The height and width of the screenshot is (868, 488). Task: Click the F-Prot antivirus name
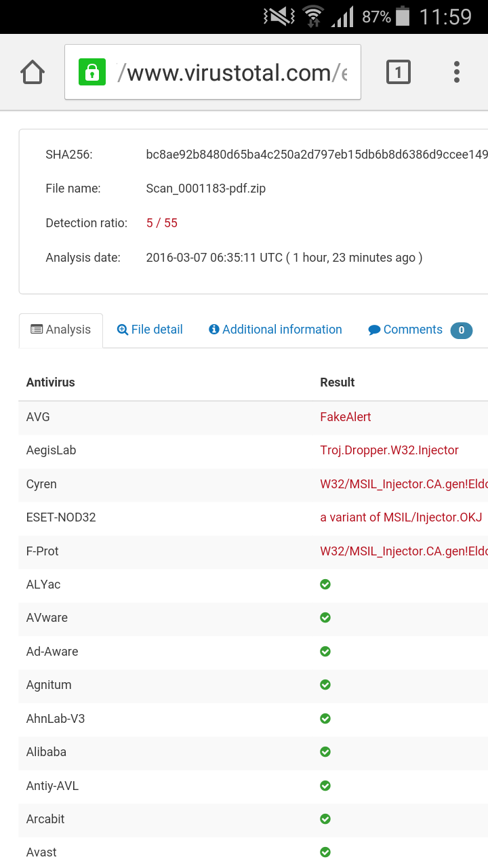click(x=43, y=551)
